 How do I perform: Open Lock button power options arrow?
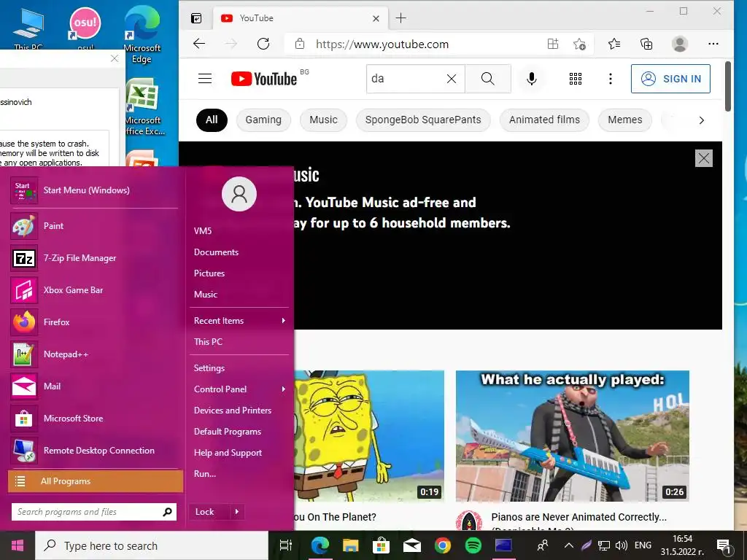click(x=237, y=512)
